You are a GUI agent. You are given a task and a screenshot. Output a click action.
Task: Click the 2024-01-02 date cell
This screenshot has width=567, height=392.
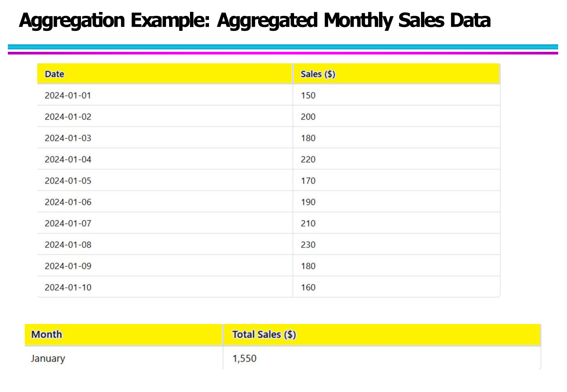click(x=68, y=117)
